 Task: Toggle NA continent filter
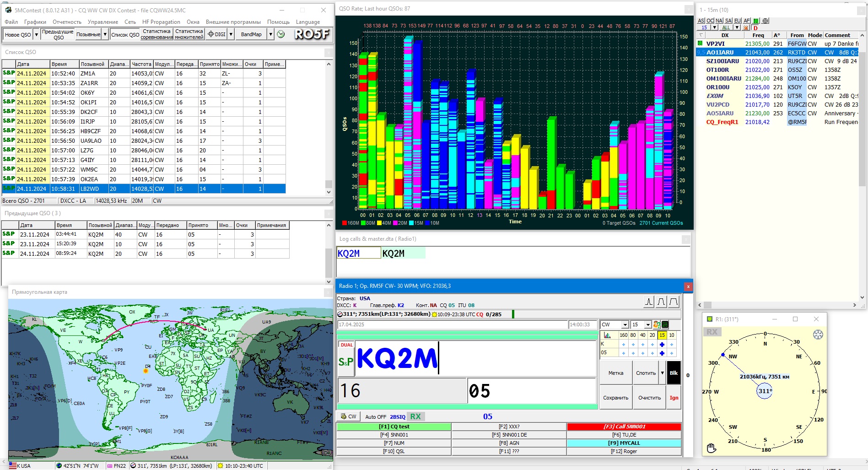(x=719, y=21)
